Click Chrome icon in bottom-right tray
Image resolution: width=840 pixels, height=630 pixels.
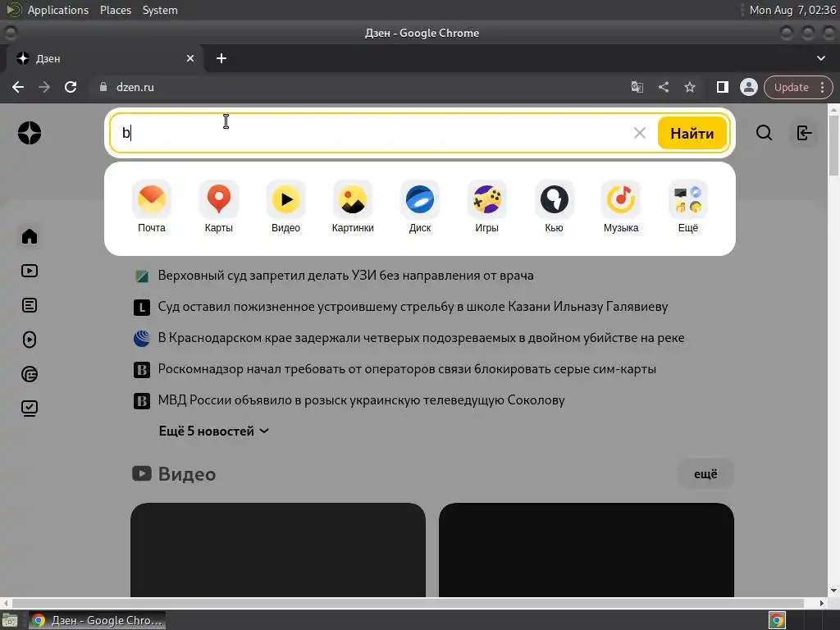tap(778, 620)
